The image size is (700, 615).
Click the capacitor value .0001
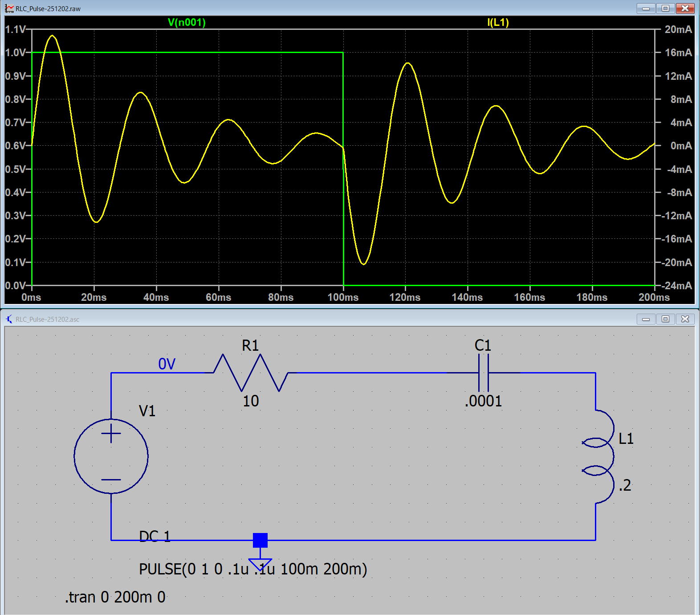[x=484, y=401]
